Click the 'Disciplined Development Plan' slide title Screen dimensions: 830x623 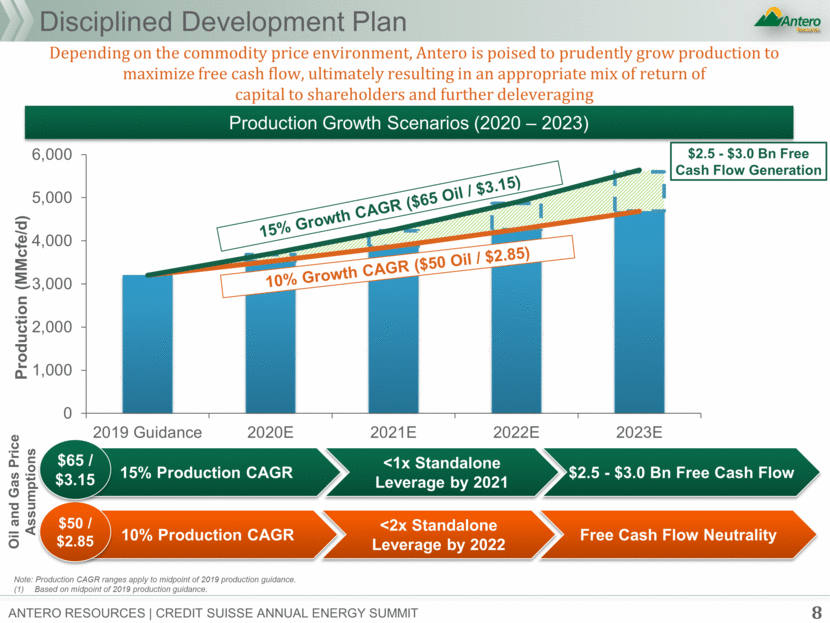tap(223, 22)
